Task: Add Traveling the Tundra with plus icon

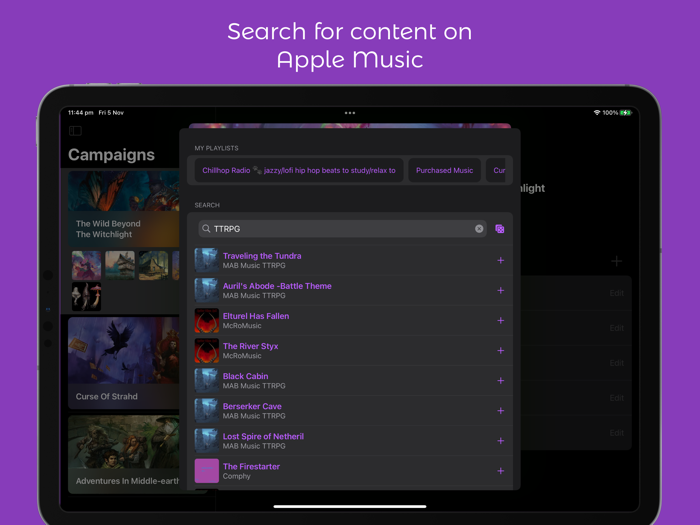Action: coord(500,261)
